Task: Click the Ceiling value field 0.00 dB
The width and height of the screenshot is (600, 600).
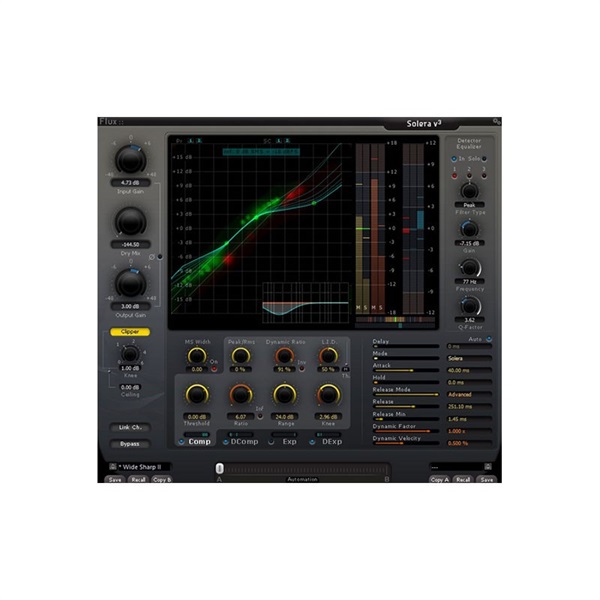Action: pyautogui.click(x=130, y=387)
